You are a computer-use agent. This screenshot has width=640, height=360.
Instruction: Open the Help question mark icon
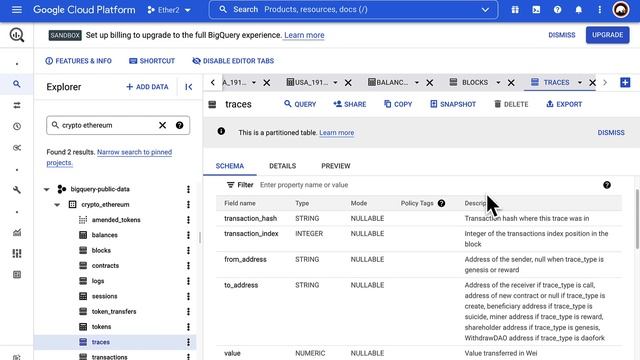(558, 10)
